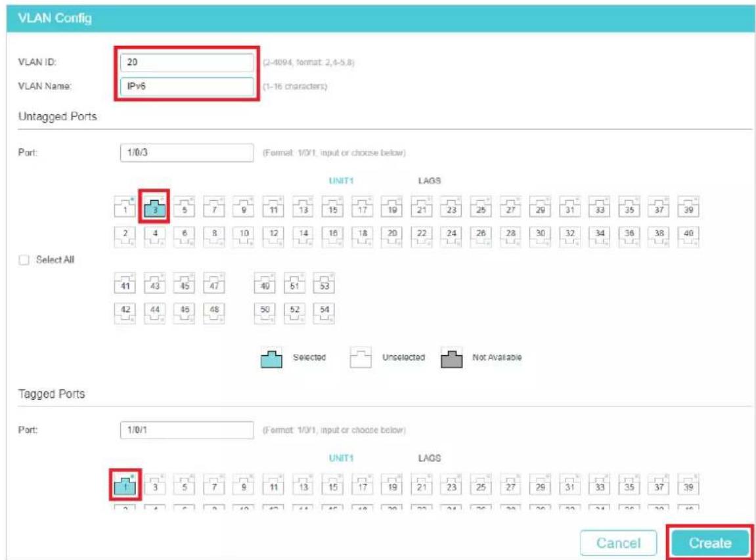Image resolution: width=756 pixels, height=560 pixels.
Task: Select untagged port 5 icon
Action: click(x=184, y=207)
